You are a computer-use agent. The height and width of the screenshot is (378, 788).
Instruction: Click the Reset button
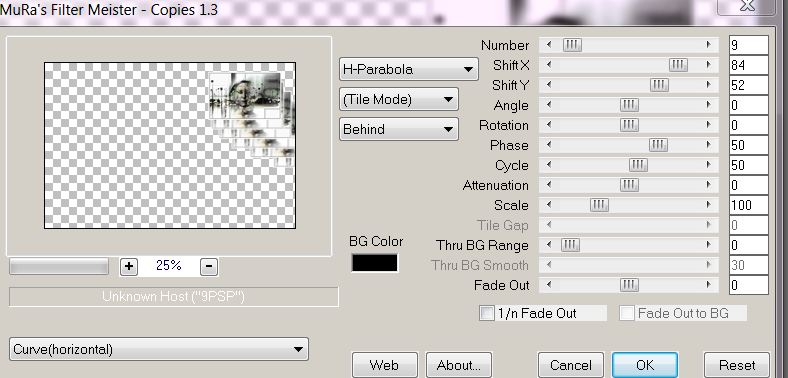[737, 365]
